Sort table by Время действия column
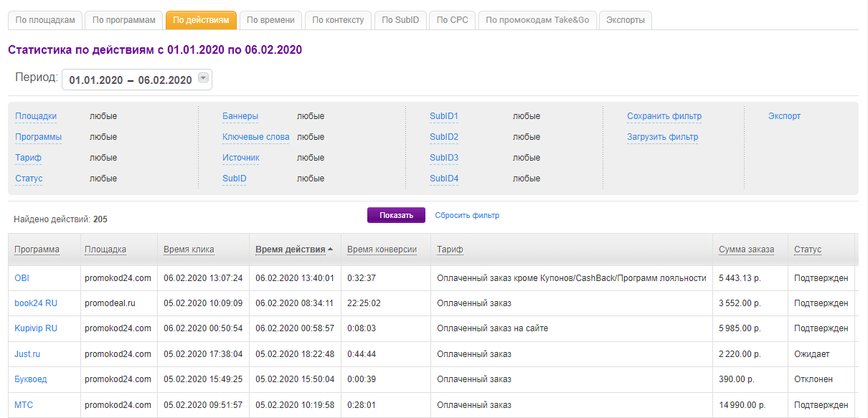 [x=291, y=250]
